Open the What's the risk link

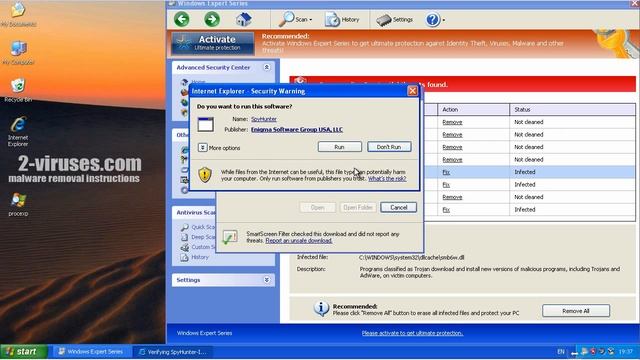pos(387,179)
